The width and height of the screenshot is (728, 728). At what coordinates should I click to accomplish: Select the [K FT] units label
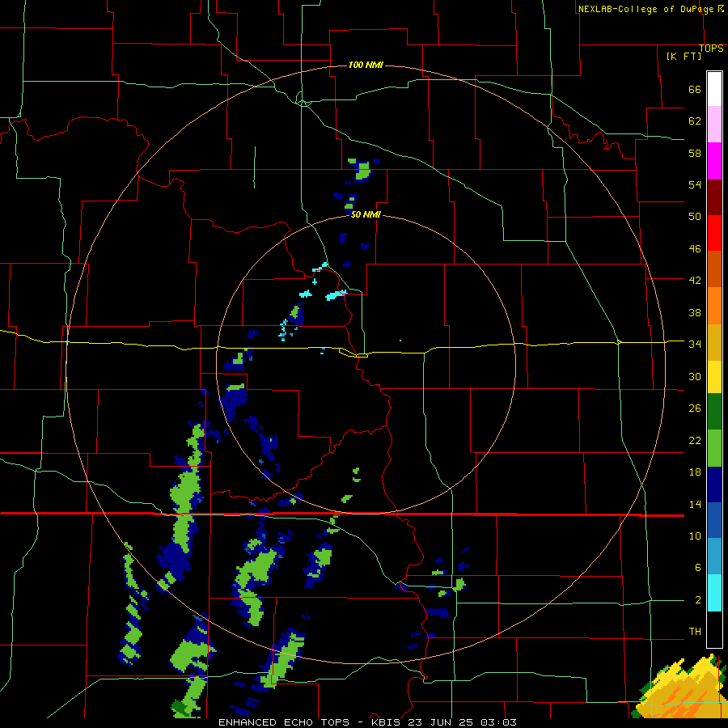684,56
